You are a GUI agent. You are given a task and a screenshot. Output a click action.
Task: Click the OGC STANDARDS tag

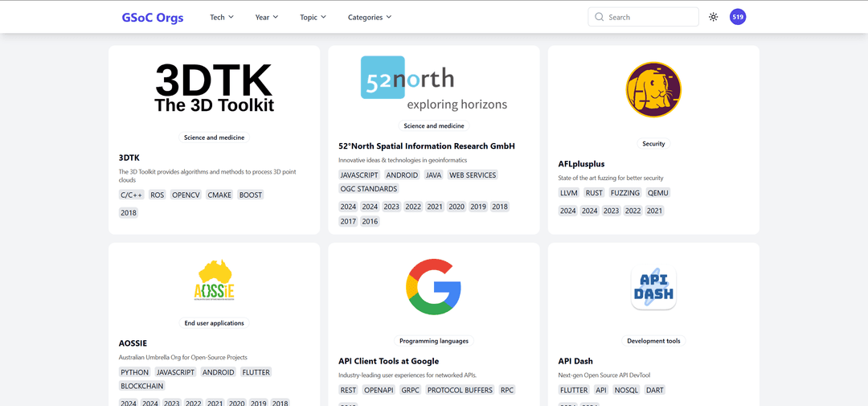(369, 189)
